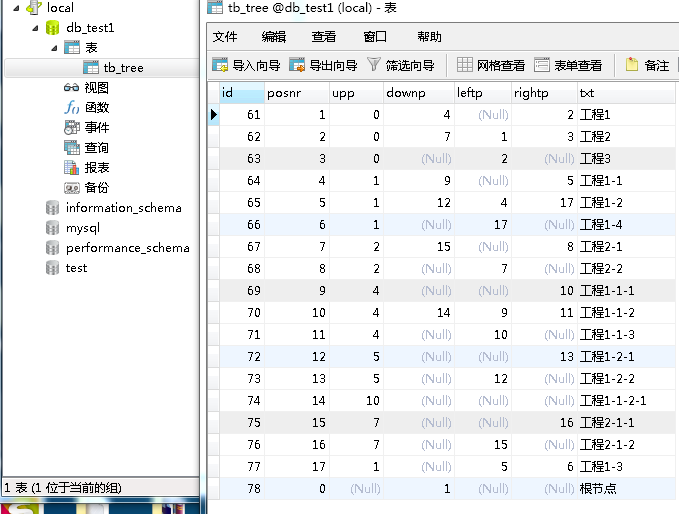
Task: Open the 帮助 menu
Action: [x=429, y=37]
